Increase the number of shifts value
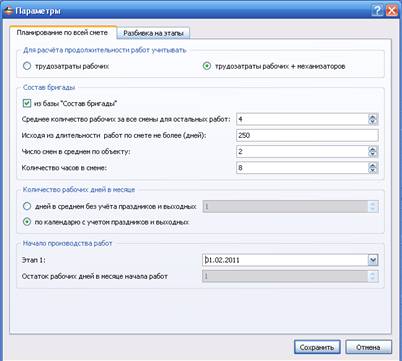 (372, 149)
